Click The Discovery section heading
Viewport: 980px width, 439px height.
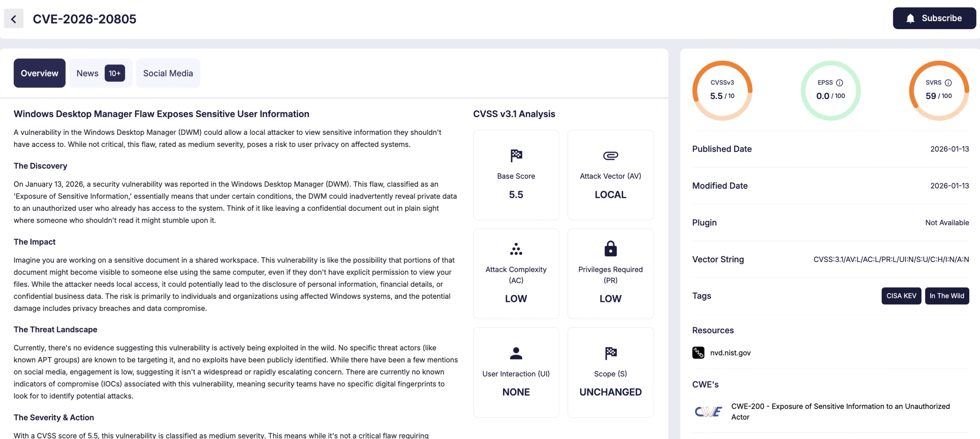[41, 166]
